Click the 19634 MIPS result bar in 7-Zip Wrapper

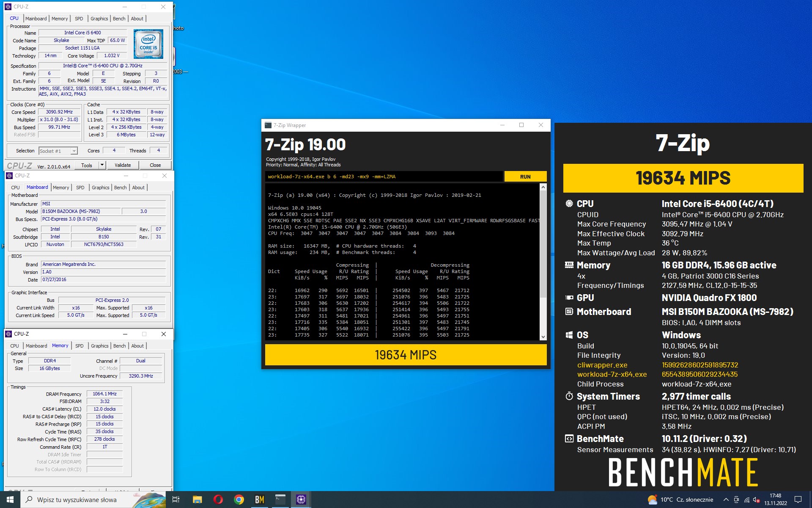click(406, 355)
